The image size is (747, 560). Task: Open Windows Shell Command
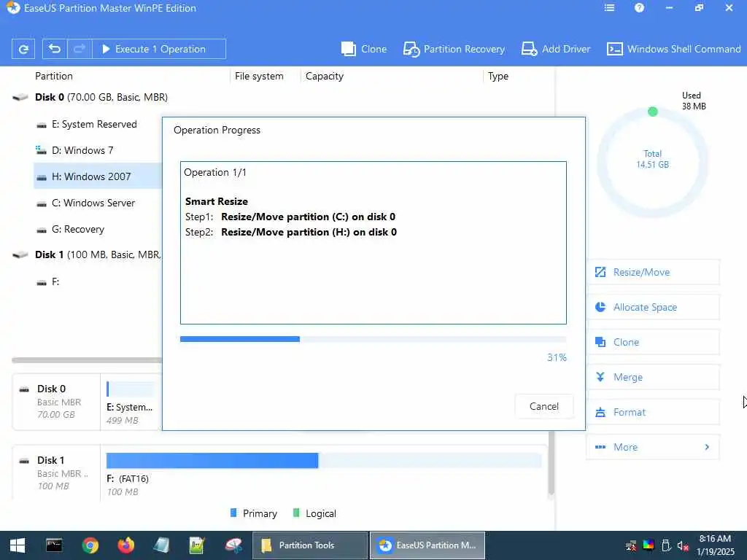pyautogui.click(x=674, y=49)
